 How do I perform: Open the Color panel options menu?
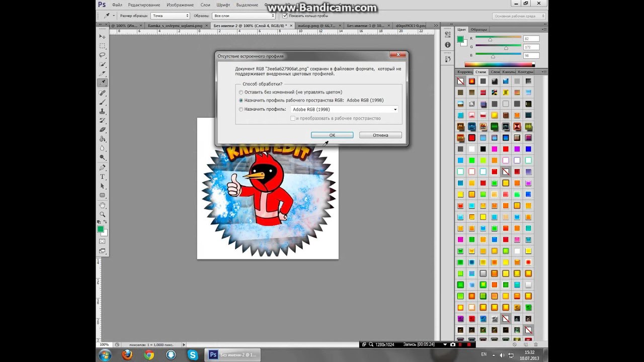coord(543,30)
